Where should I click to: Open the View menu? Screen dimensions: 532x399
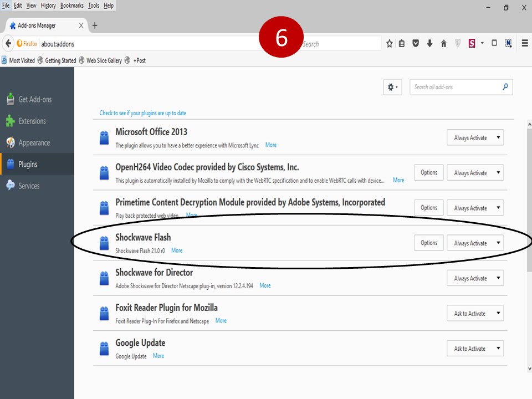tap(31, 6)
